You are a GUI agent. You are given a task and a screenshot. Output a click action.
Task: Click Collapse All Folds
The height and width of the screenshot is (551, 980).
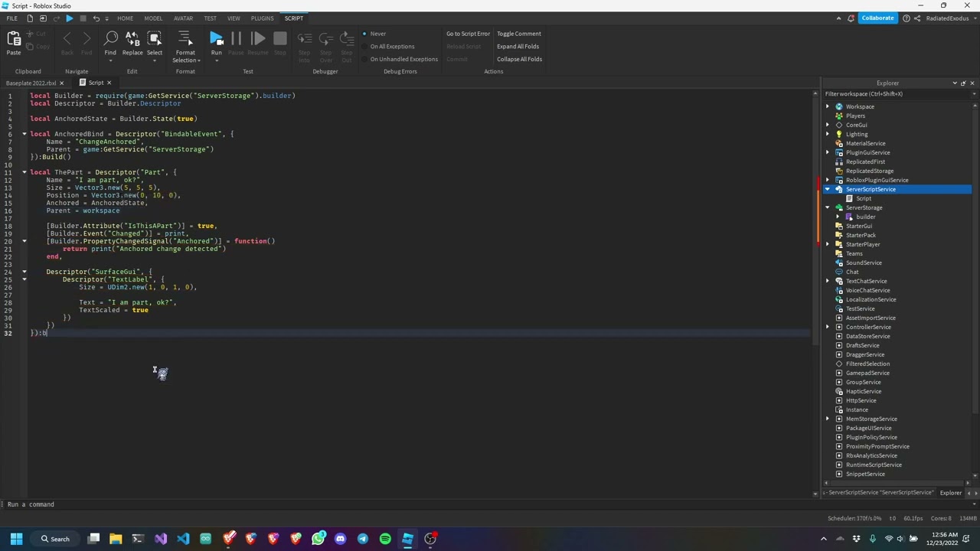point(519,59)
